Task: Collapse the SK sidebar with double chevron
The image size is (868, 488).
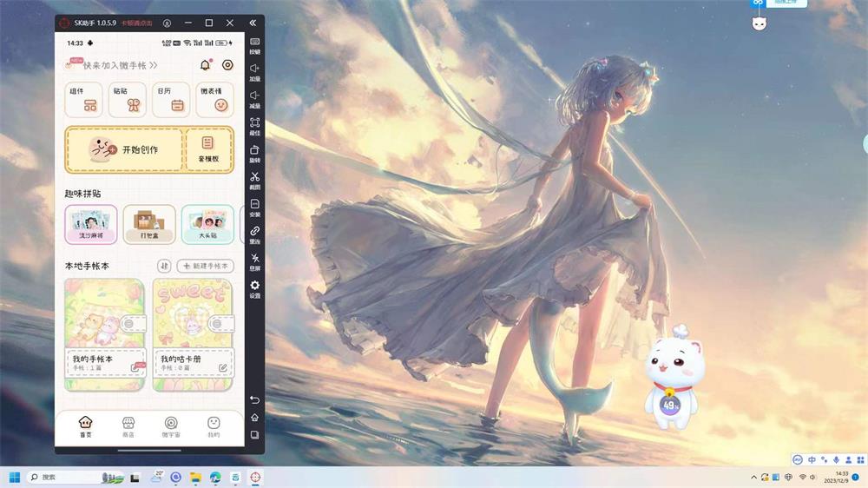Action: click(x=253, y=23)
